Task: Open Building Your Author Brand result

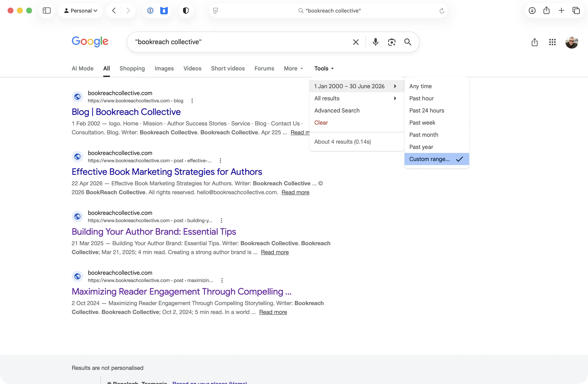Action: [154, 232]
